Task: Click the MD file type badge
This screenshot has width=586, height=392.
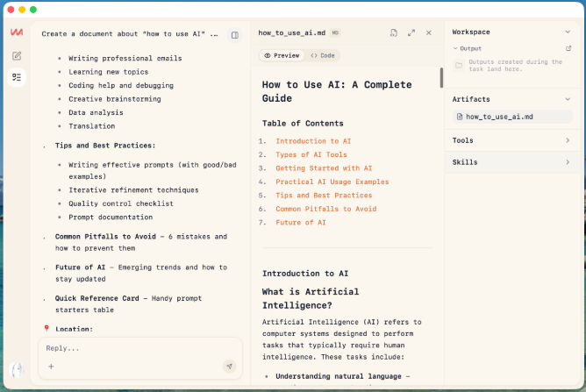Action: pos(336,32)
